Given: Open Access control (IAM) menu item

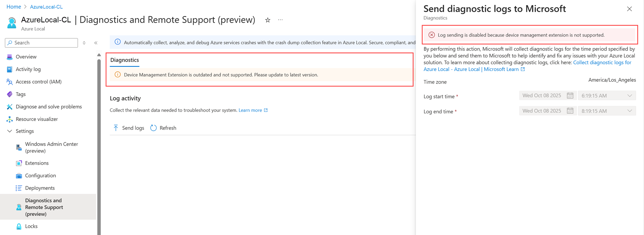Looking at the screenshot, I should coord(39,82).
